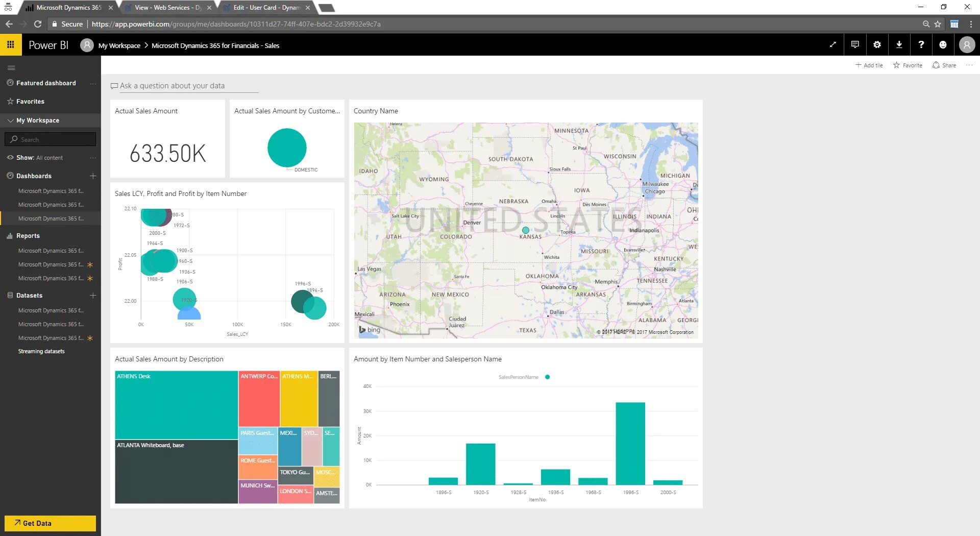Open Featured dashboard in navigation
980x536 pixels.
click(46, 83)
